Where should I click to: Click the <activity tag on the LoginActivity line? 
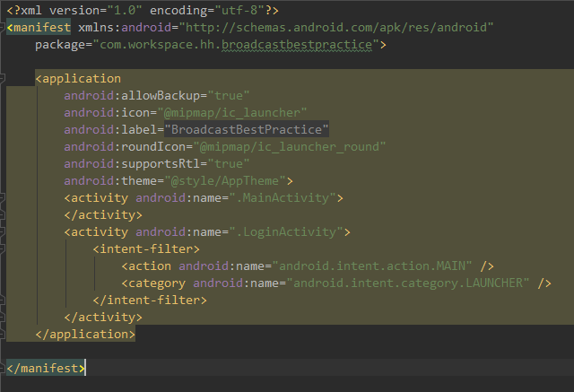(x=96, y=231)
